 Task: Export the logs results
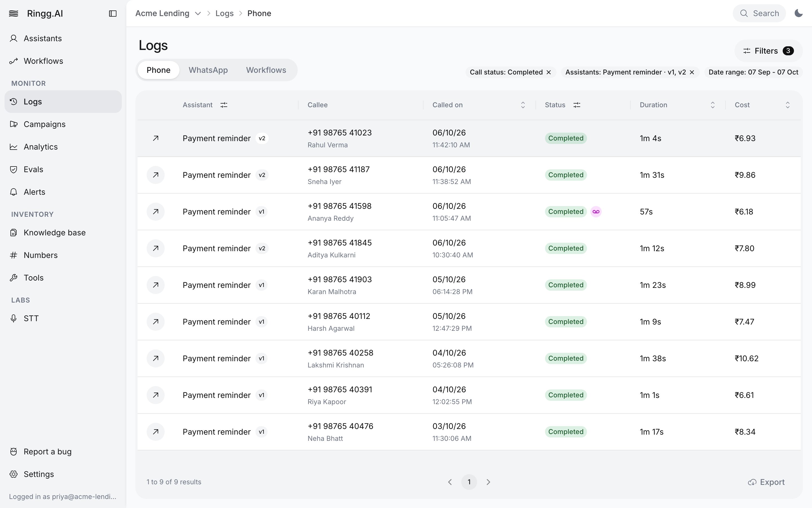point(766,482)
